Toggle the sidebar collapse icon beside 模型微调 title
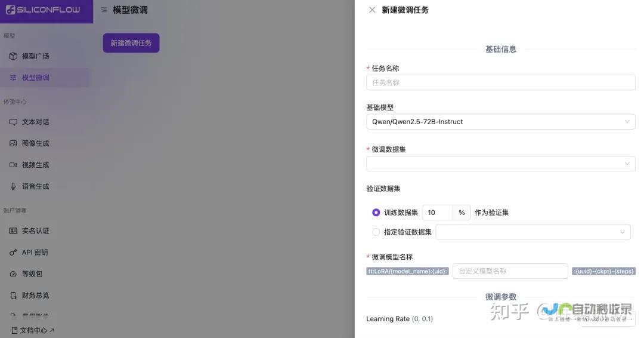 (x=104, y=10)
